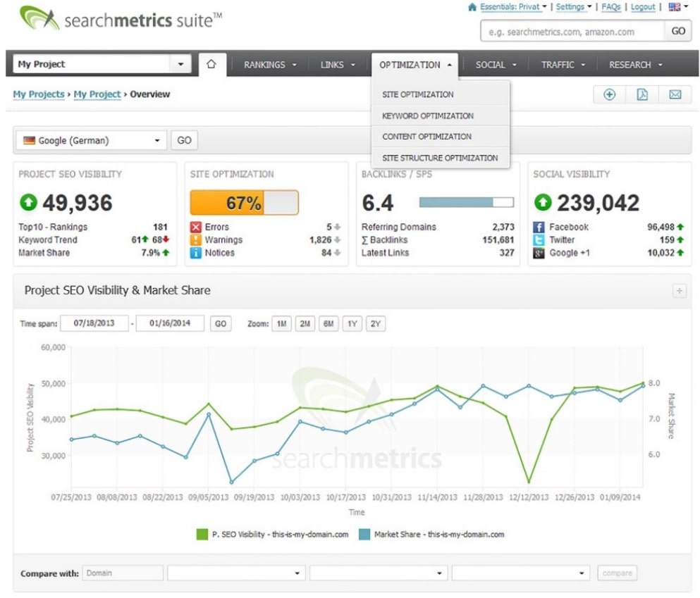Click the Backlinks total 151,681
This screenshot has height=598, width=700.
coord(498,240)
